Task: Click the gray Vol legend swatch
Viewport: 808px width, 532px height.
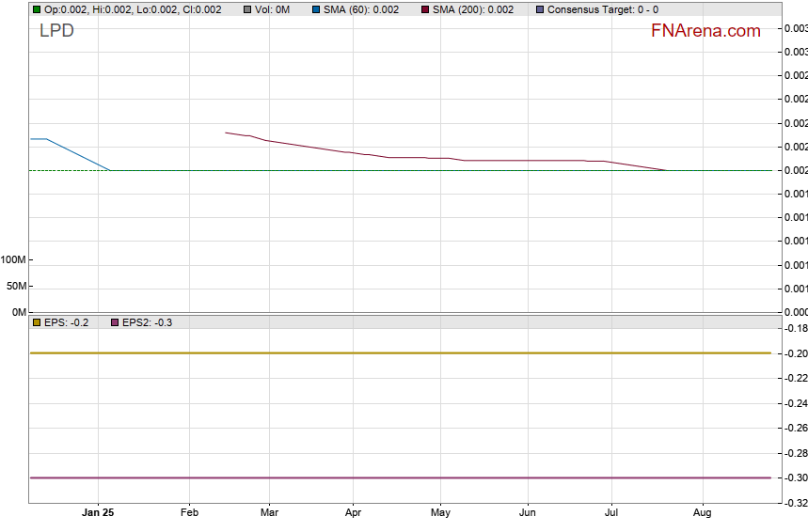Action: 246,9
